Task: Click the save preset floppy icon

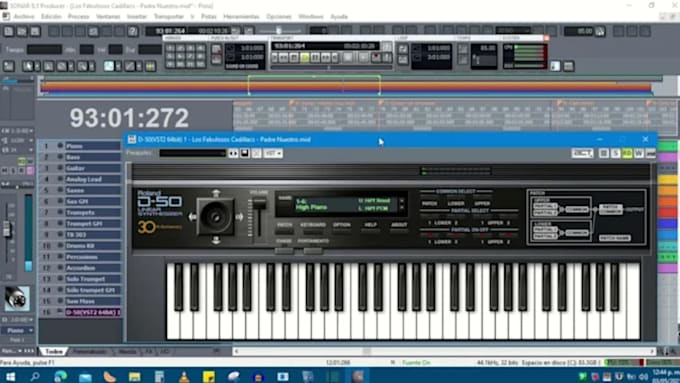Action: click(x=245, y=153)
